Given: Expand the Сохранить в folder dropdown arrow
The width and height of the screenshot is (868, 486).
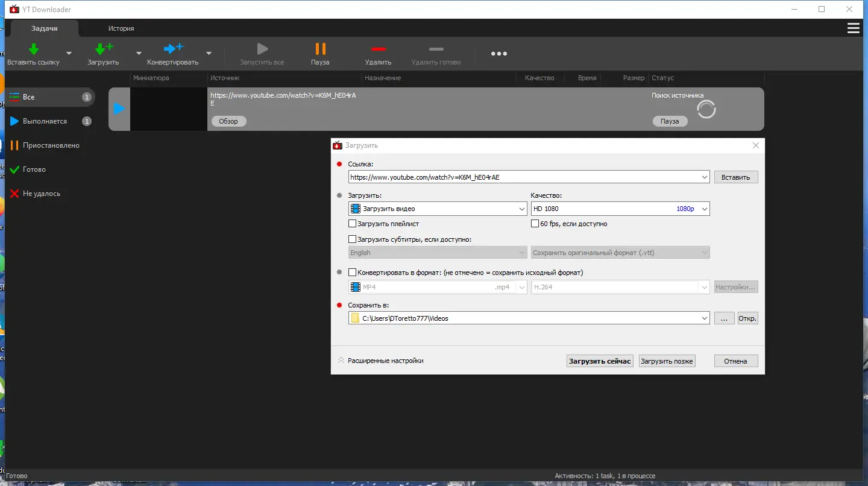Looking at the screenshot, I should 705,318.
